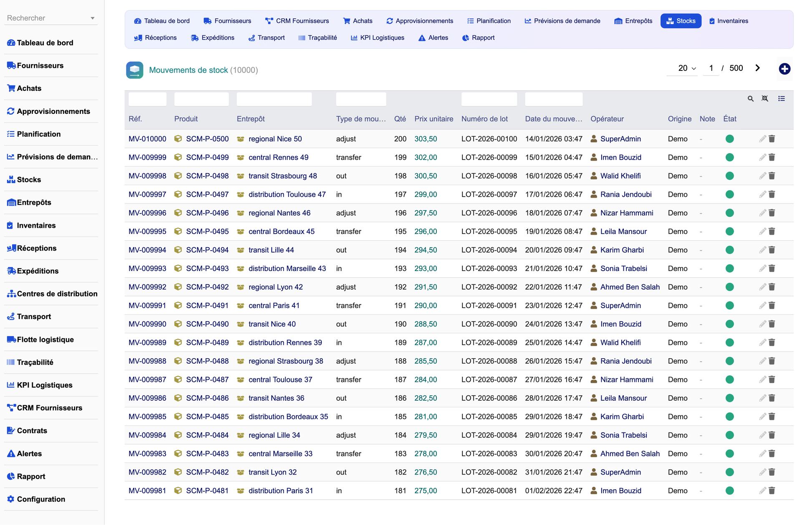The image size is (812, 525).
Task: Click the Entrepôt filter input field
Action: tap(274, 99)
